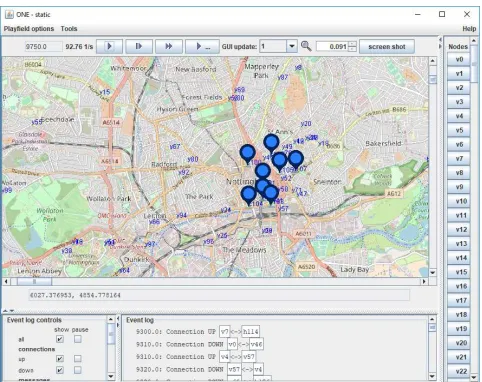Click the play-until-time button with dots

click(202, 46)
